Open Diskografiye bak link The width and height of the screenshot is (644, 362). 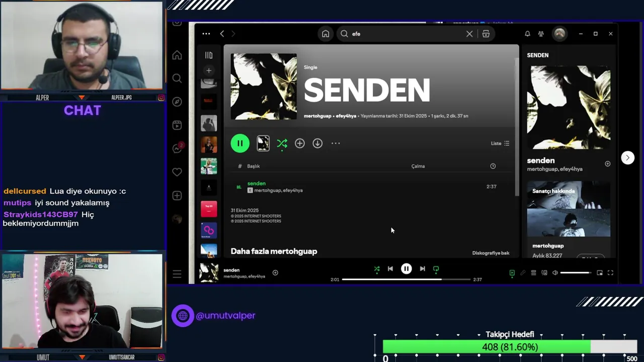tap(491, 253)
